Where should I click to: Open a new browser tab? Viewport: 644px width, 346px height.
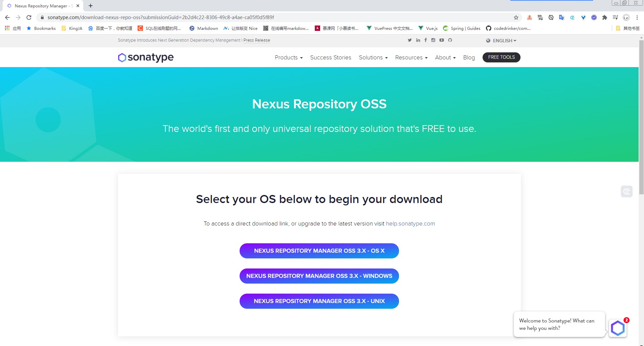91,6
